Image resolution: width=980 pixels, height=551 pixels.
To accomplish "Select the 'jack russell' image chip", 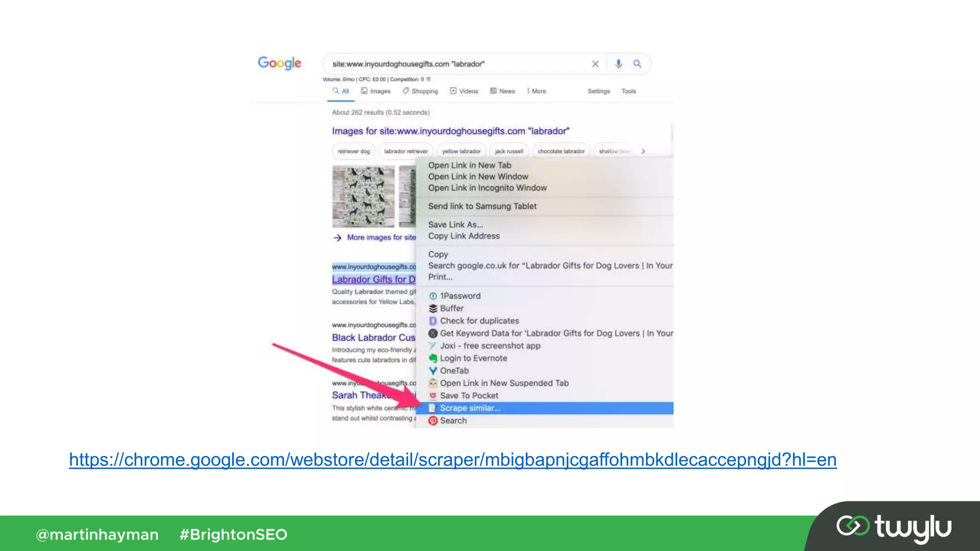I will tap(509, 151).
